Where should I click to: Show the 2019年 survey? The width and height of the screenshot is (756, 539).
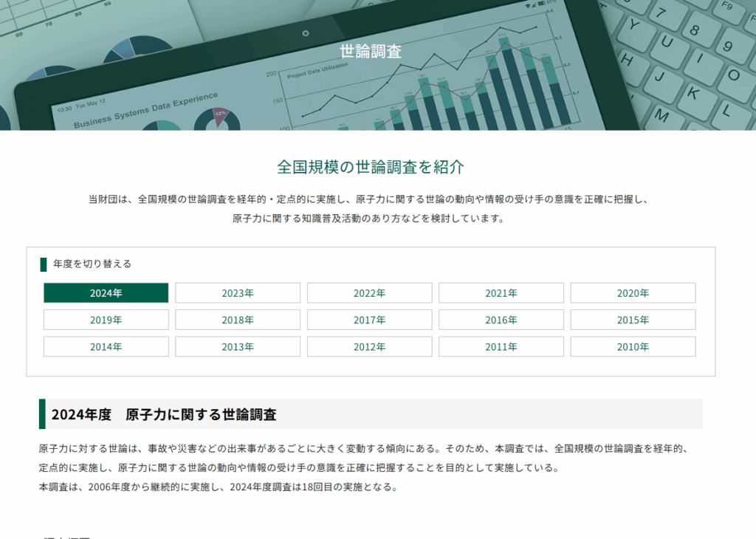click(106, 320)
